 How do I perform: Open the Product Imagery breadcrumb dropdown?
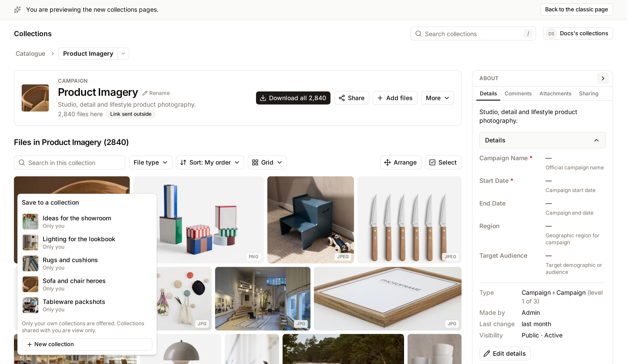123,54
